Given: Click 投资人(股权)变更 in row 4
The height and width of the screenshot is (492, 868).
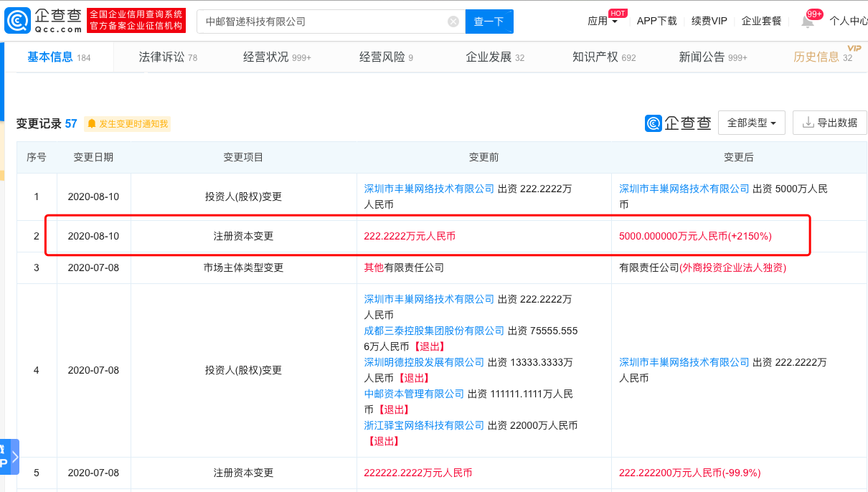Looking at the screenshot, I should 243,370.
